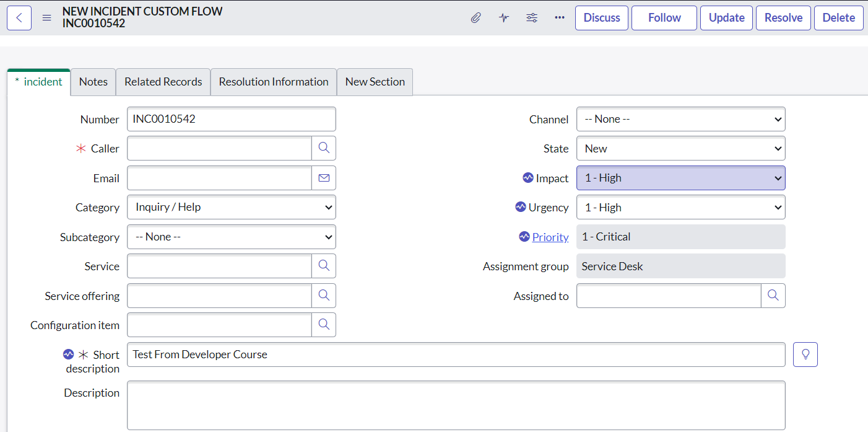Image resolution: width=868 pixels, height=432 pixels.
Task: Expand the Urgency dropdown
Action: click(680, 208)
